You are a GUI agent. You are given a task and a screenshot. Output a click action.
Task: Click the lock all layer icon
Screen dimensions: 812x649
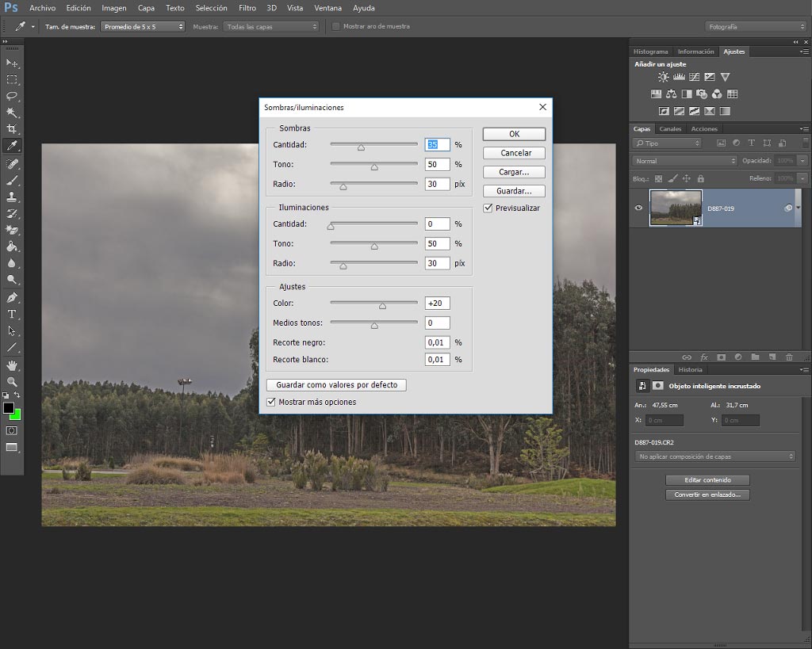[x=701, y=178]
